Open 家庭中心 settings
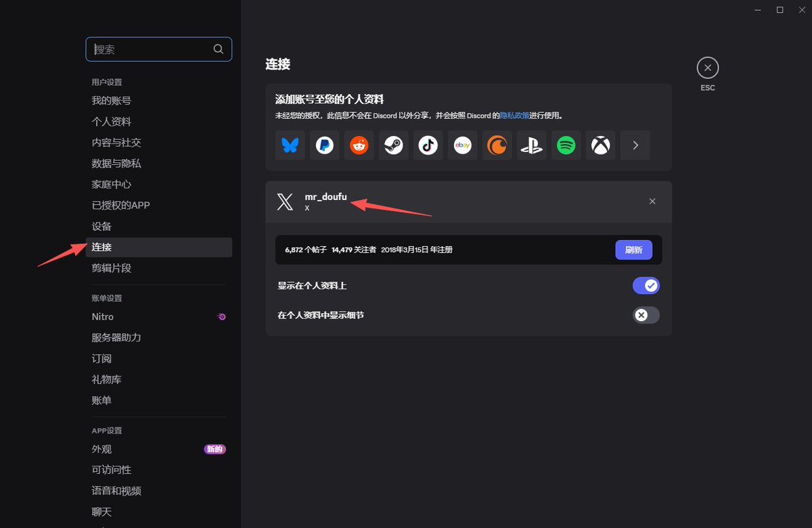The width and height of the screenshot is (812, 528). coord(159,185)
